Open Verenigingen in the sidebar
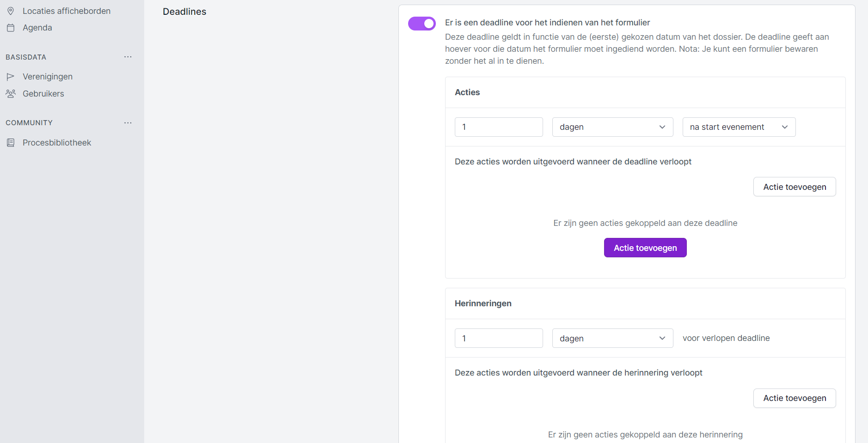 [x=48, y=77]
